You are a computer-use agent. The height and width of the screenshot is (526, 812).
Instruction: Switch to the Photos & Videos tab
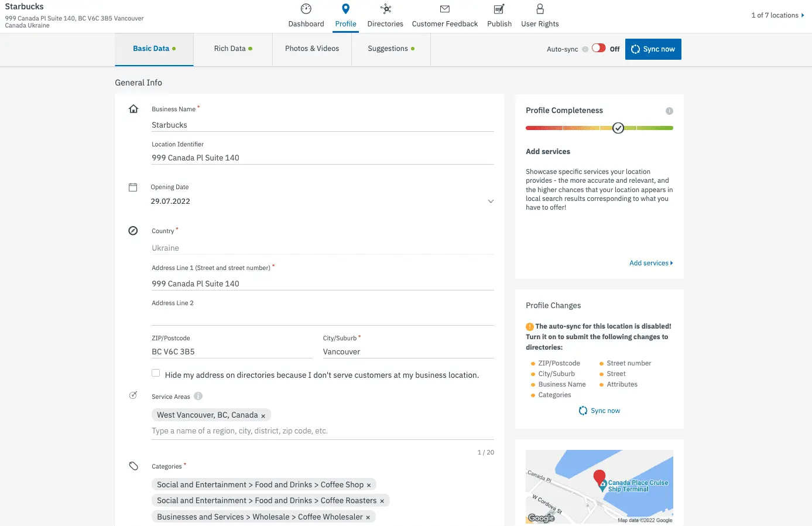coord(312,49)
